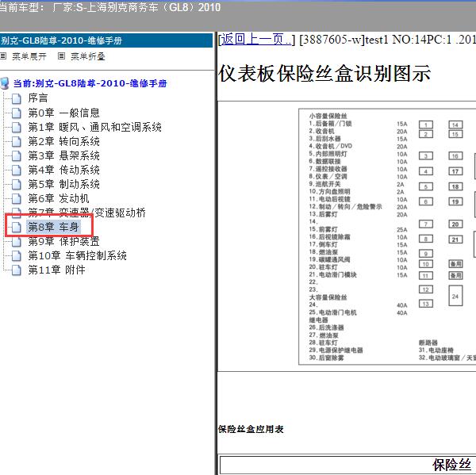Collapse all menus with 菜单折叠
This screenshot has width=476, height=475.
pos(88,56)
